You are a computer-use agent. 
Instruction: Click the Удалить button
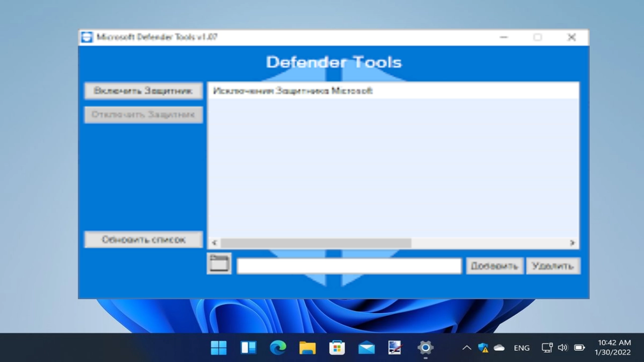[553, 266]
